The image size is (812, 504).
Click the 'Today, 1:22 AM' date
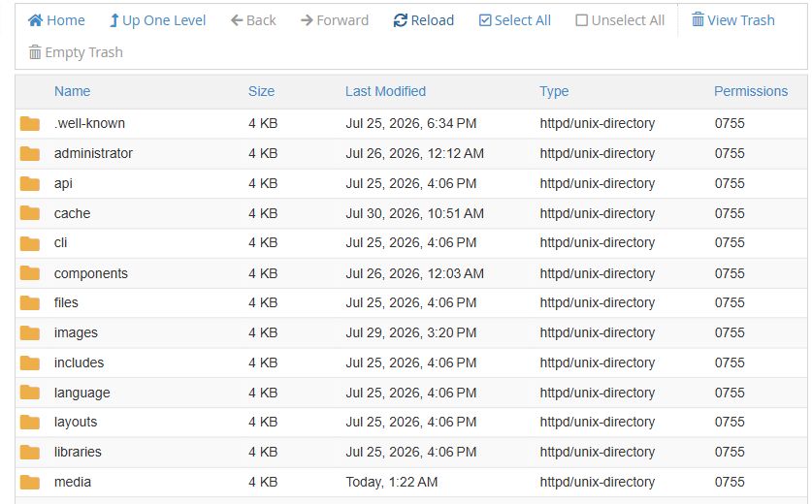[x=392, y=482]
